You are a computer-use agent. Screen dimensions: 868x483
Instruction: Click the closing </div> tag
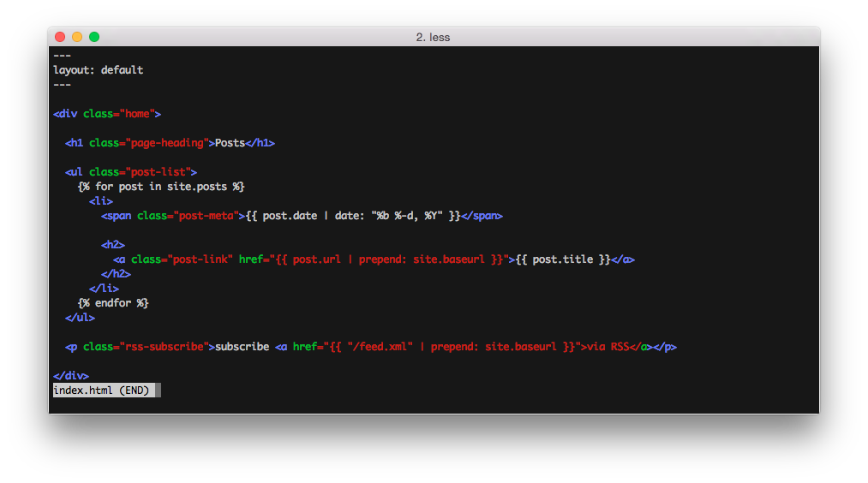coord(71,376)
